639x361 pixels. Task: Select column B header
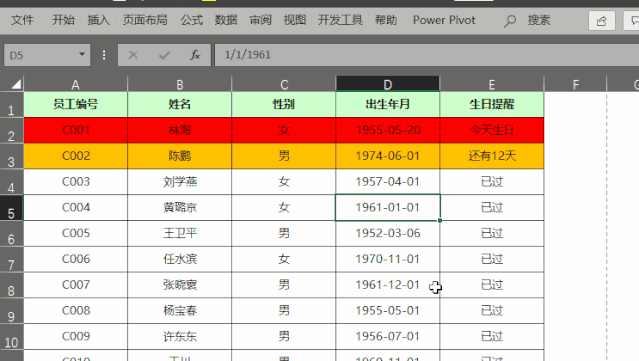pyautogui.click(x=180, y=84)
